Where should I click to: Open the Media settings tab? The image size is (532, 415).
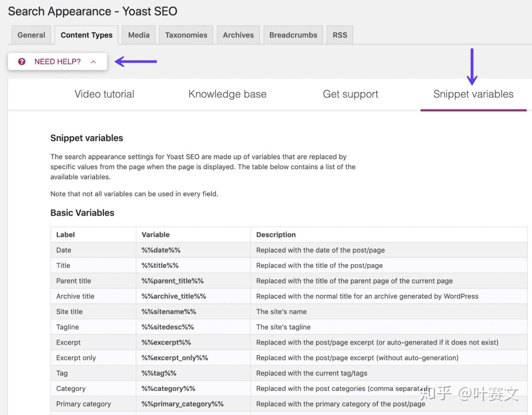click(138, 35)
